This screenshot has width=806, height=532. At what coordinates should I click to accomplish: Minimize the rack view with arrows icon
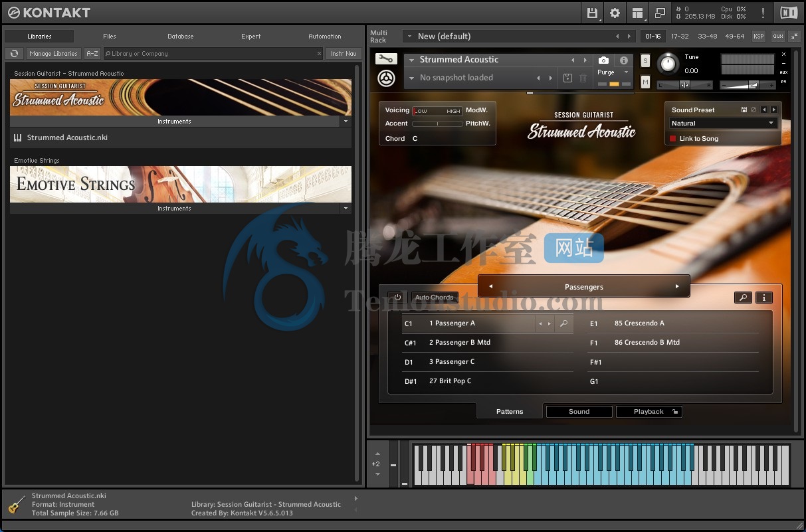point(795,37)
